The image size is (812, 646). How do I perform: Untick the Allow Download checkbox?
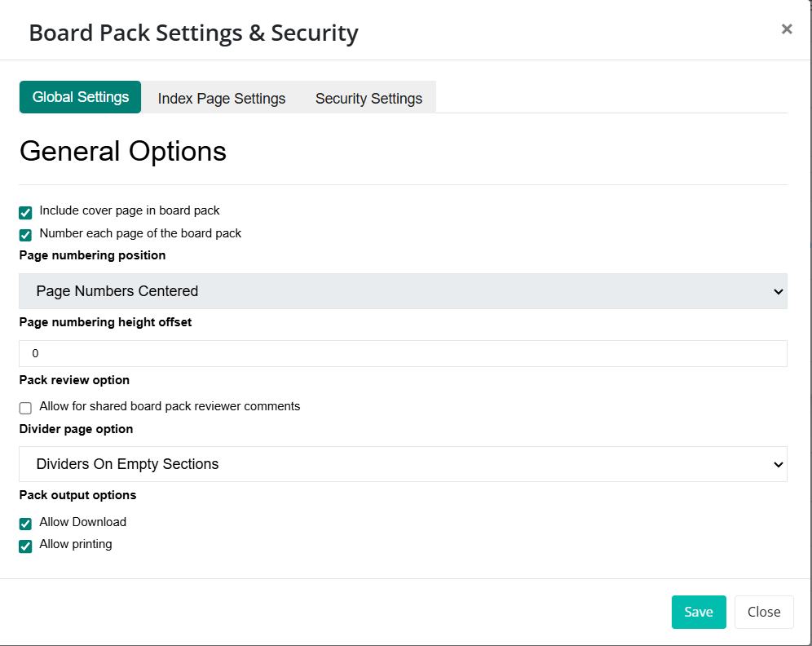(x=25, y=524)
